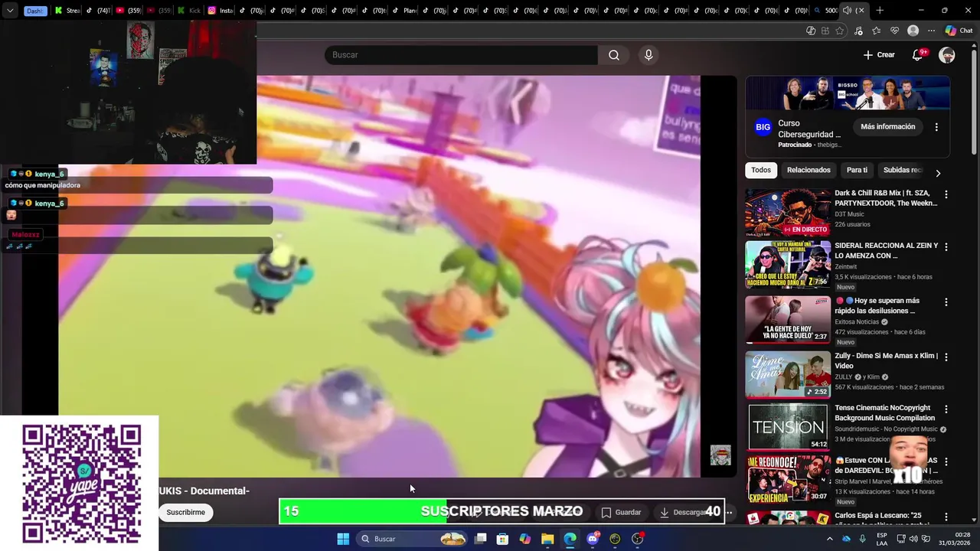Open more video actions beside Descargar

[729, 512]
